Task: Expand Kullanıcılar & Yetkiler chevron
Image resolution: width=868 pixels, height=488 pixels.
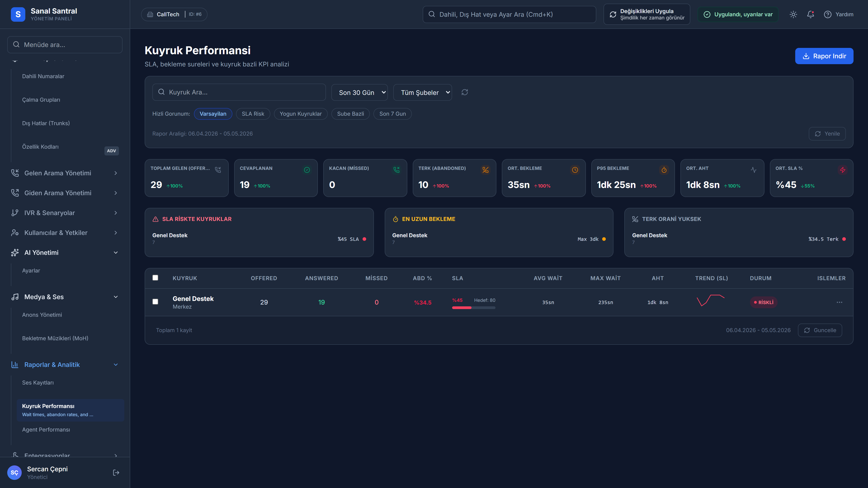Action: click(x=116, y=232)
